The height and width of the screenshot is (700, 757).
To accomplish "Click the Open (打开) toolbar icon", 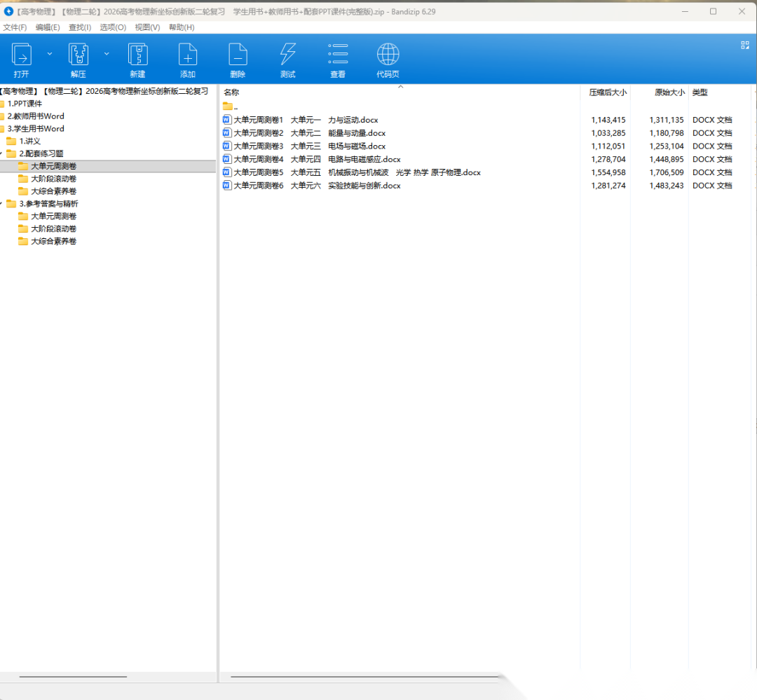I will pyautogui.click(x=22, y=55).
